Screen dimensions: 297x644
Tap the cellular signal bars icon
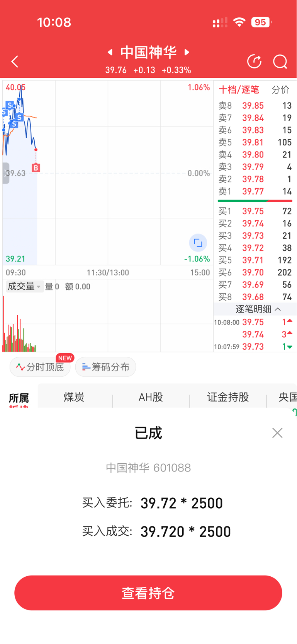[x=220, y=23]
